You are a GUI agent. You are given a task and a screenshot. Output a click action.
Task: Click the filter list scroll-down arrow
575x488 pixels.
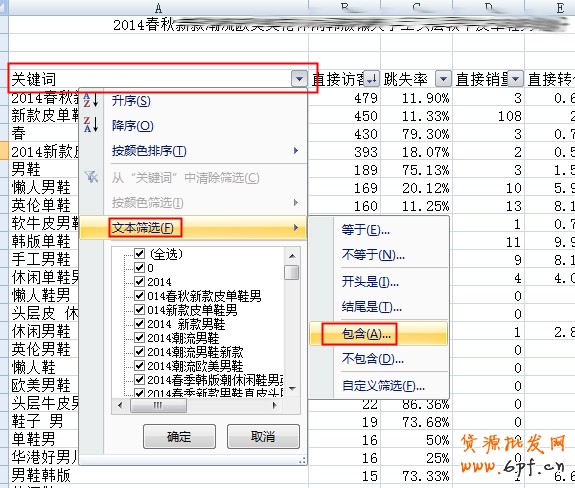pyautogui.click(x=292, y=388)
